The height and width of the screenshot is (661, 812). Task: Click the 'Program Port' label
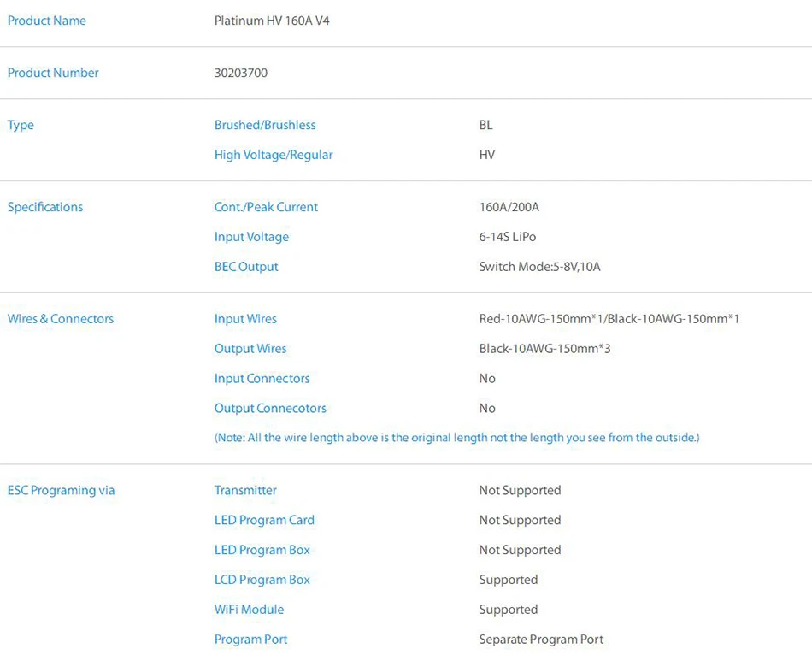pyautogui.click(x=250, y=640)
